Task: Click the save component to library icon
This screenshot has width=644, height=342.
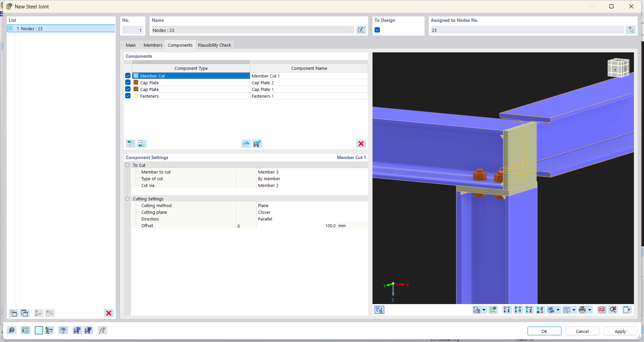Action: point(257,144)
